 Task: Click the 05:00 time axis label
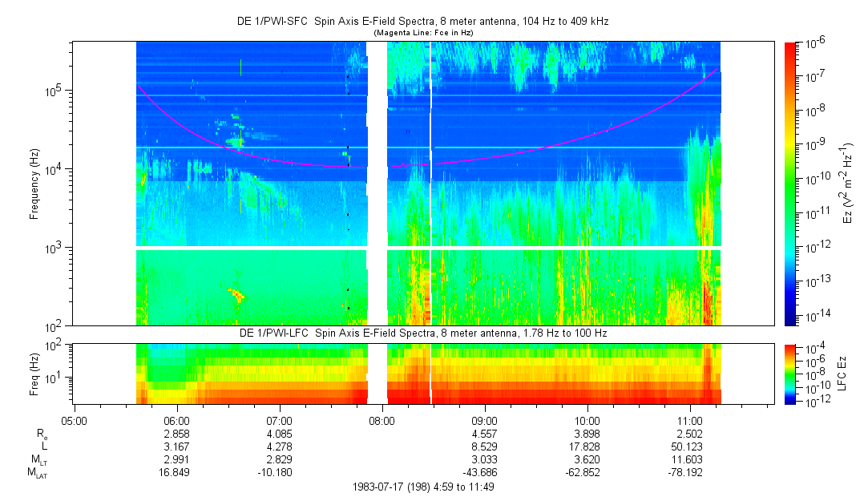click(x=74, y=421)
